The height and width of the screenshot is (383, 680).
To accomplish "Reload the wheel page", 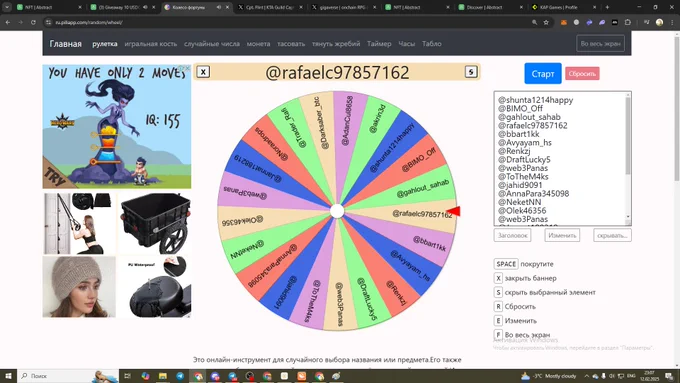I will pyautogui.click(x=33, y=22).
